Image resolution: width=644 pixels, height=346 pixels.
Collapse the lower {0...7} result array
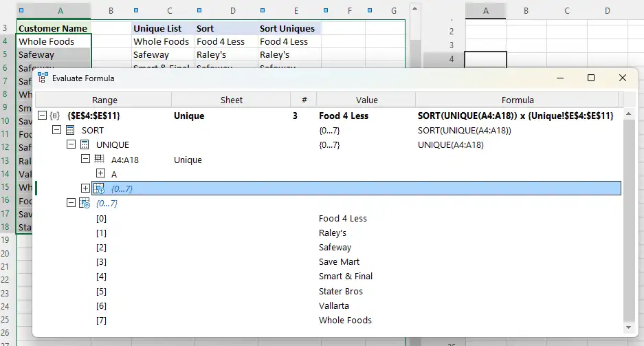pos(71,203)
